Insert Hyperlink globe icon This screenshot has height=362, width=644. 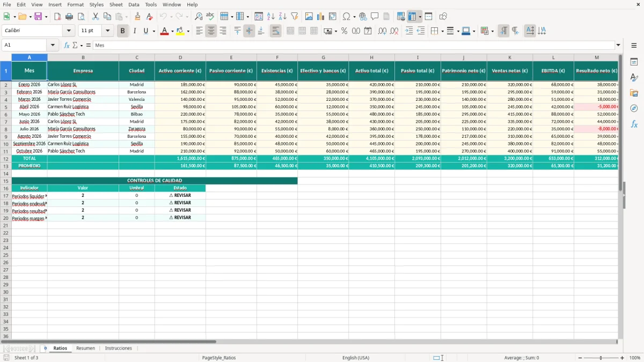point(363,17)
